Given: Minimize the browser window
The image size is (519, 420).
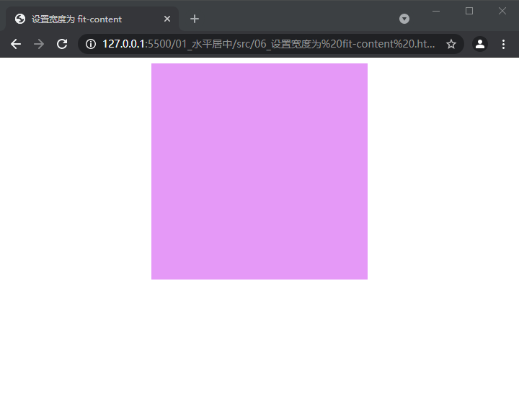Looking at the screenshot, I should (436, 11).
